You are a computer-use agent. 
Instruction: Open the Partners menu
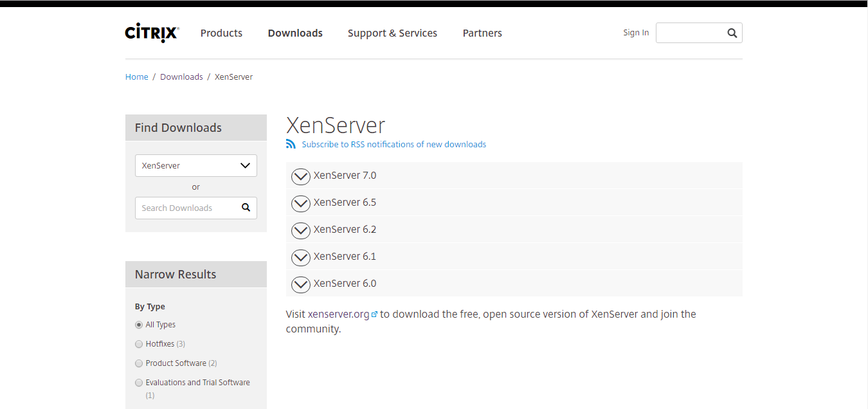(482, 33)
